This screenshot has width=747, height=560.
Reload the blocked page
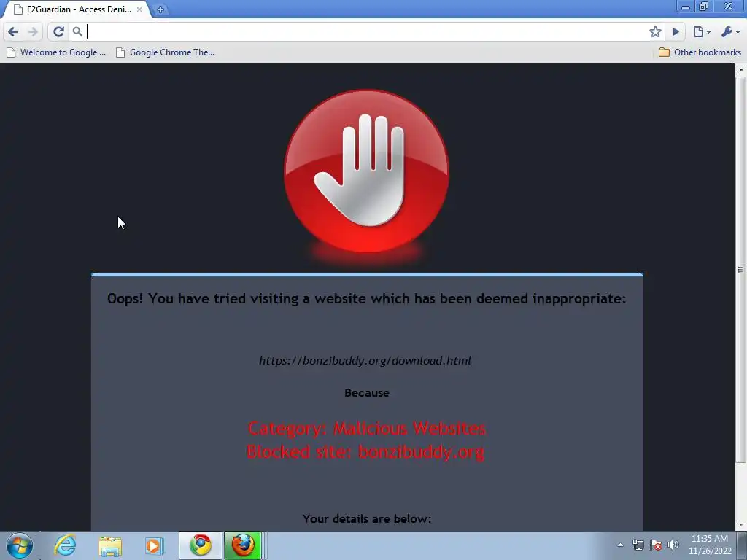[x=58, y=32]
